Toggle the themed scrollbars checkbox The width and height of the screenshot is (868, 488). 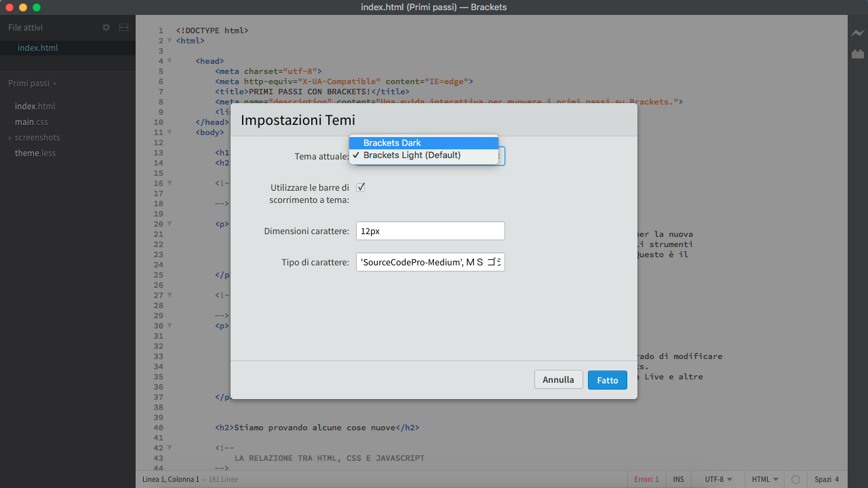[361, 187]
